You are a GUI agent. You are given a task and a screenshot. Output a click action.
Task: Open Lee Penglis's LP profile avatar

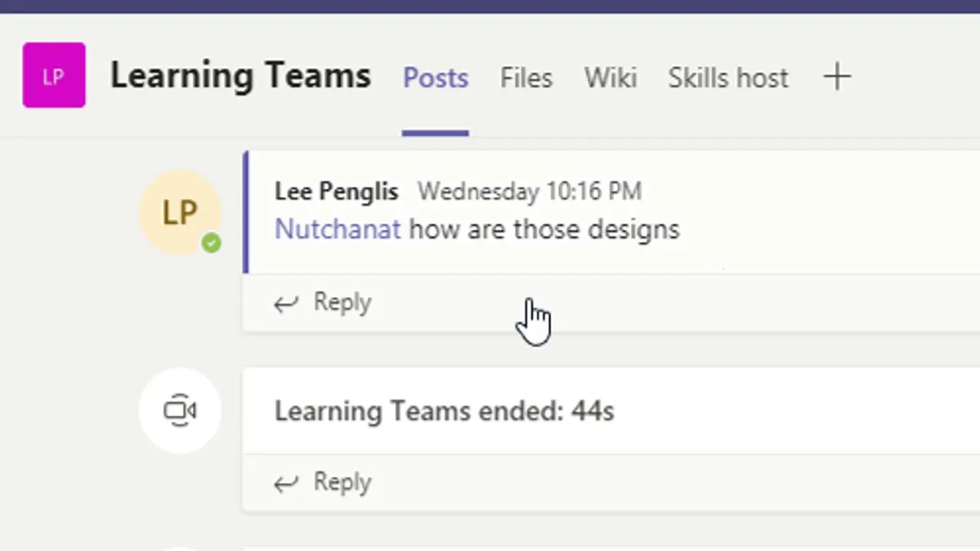[180, 212]
